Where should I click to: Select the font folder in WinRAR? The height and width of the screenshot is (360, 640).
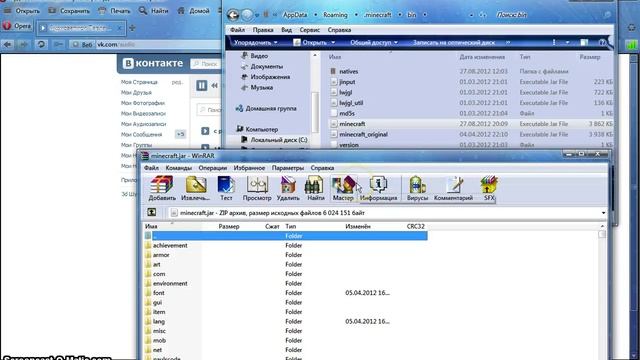click(x=158, y=293)
